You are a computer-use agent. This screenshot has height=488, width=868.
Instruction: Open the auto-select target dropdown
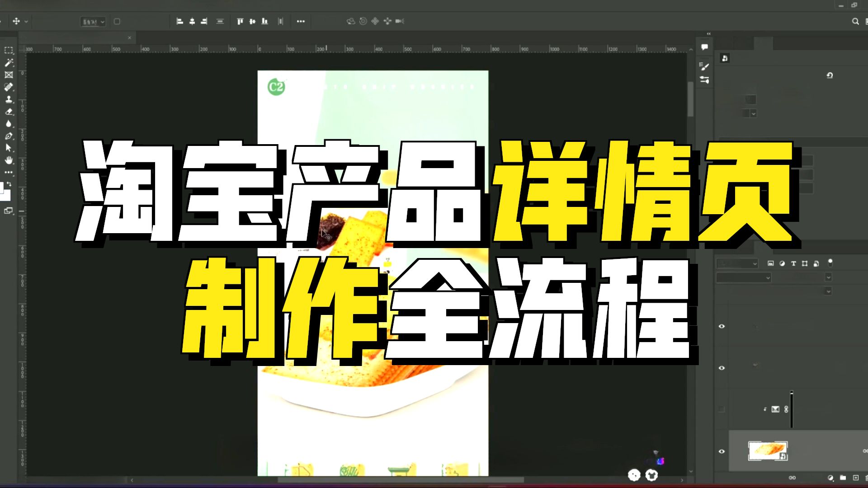click(93, 21)
